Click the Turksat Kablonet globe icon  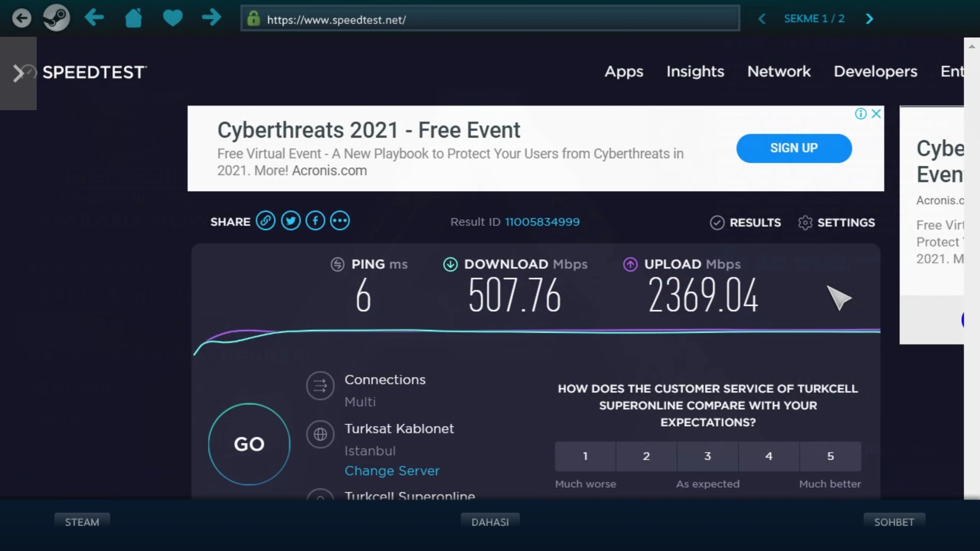[320, 435]
